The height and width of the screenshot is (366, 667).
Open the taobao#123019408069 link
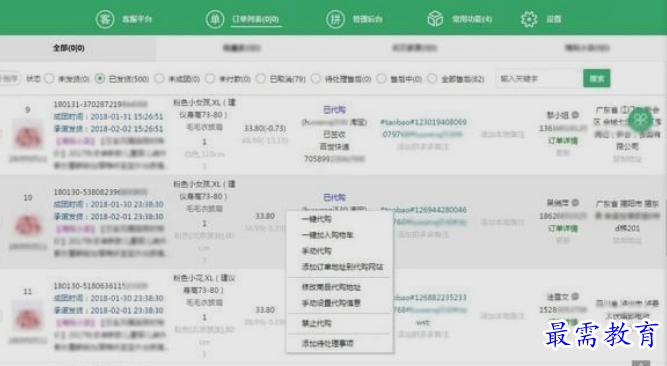(x=423, y=122)
